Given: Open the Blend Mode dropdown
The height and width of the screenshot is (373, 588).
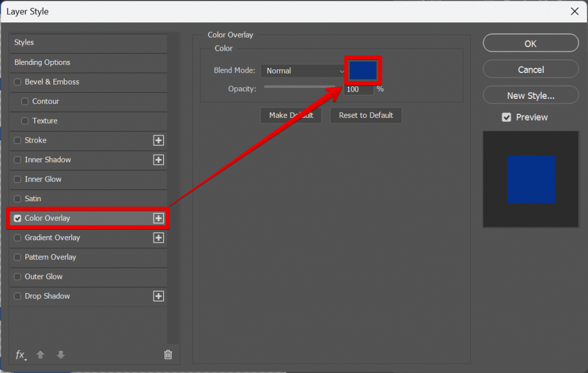Looking at the screenshot, I should click(x=303, y=70).
